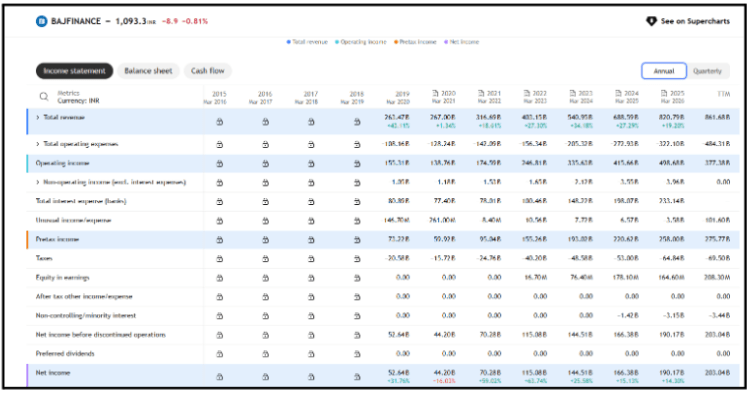The width and height of the screenshot is (756, 394).
Task: Click the 2016 lock icon in Taxes row
Action: (x=265, y=259)
